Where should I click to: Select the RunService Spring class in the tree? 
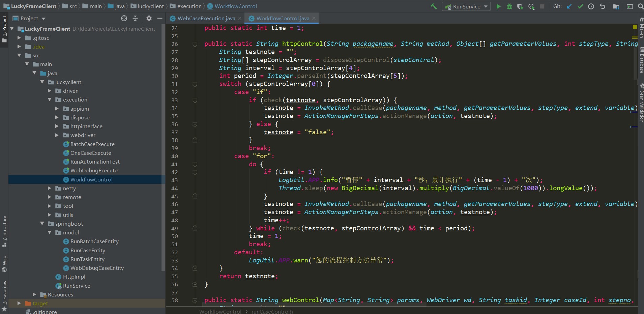click(73, 286)
